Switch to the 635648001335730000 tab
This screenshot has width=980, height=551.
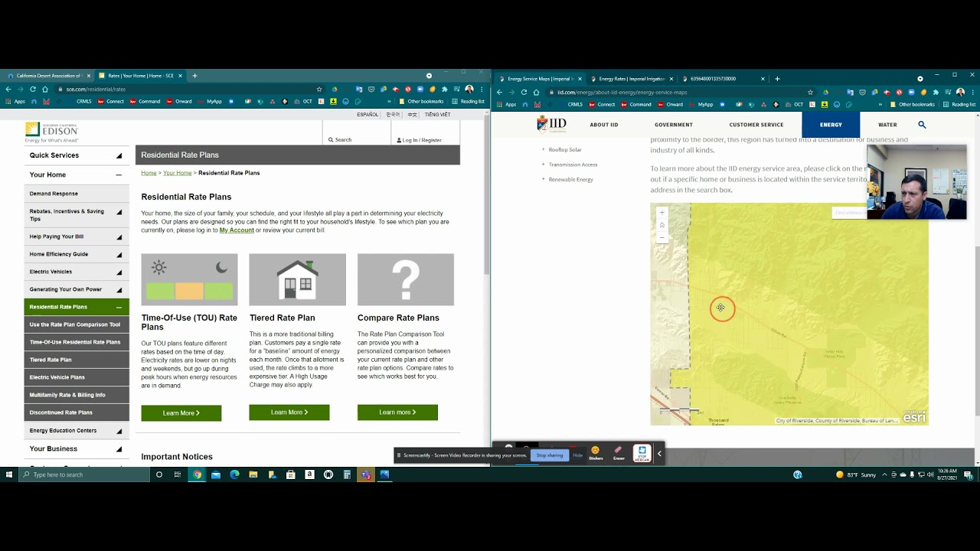[x=723, y=78]
